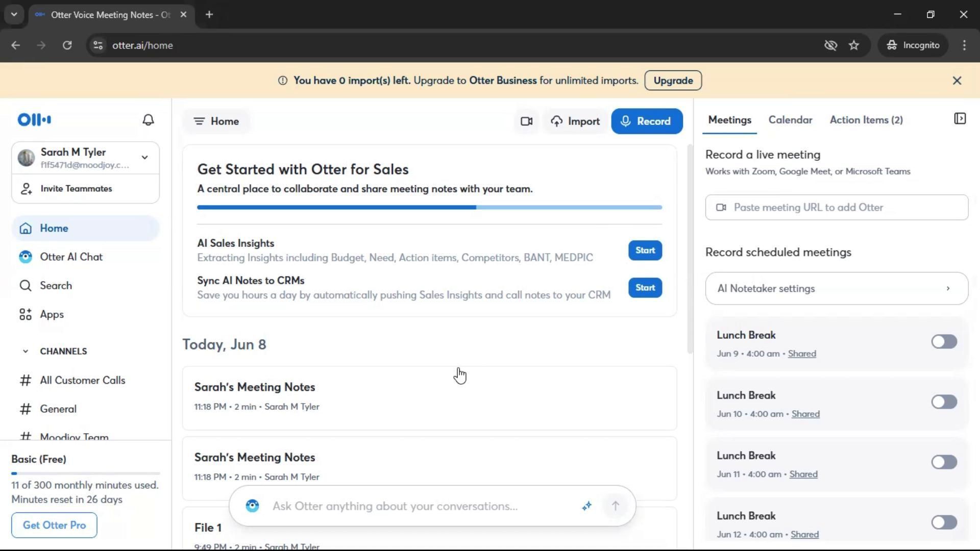Click the sparkle icon in chat box

(x=586, y=506)
